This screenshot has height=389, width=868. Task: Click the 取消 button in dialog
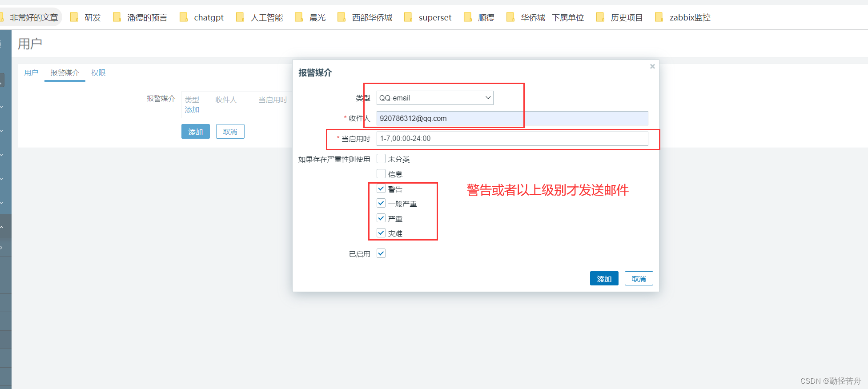pyautogui.click(x=639, y=278)
